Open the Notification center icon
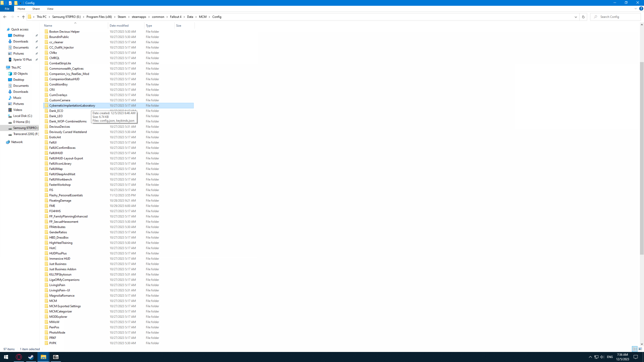This screenshot has height=362, width=644. point(636,357)
